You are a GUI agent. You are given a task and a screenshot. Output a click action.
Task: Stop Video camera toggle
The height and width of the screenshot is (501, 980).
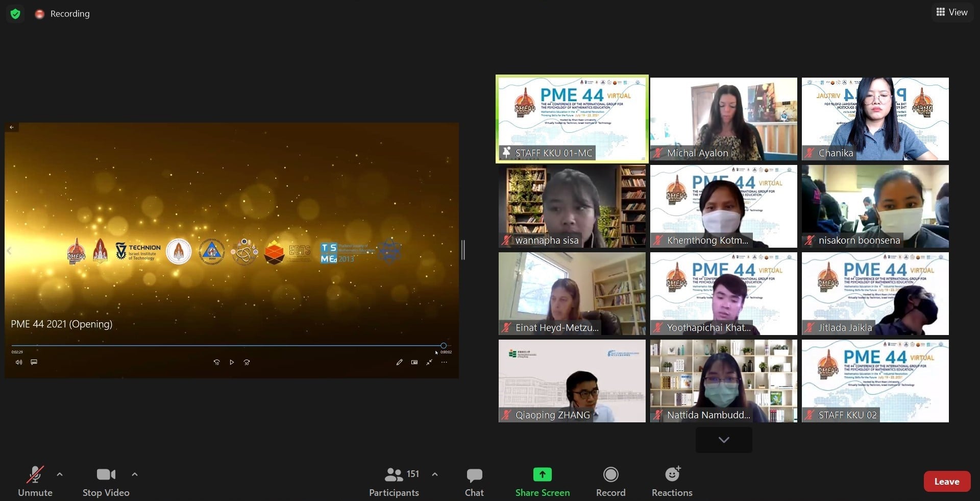click(x=106, y=481)
